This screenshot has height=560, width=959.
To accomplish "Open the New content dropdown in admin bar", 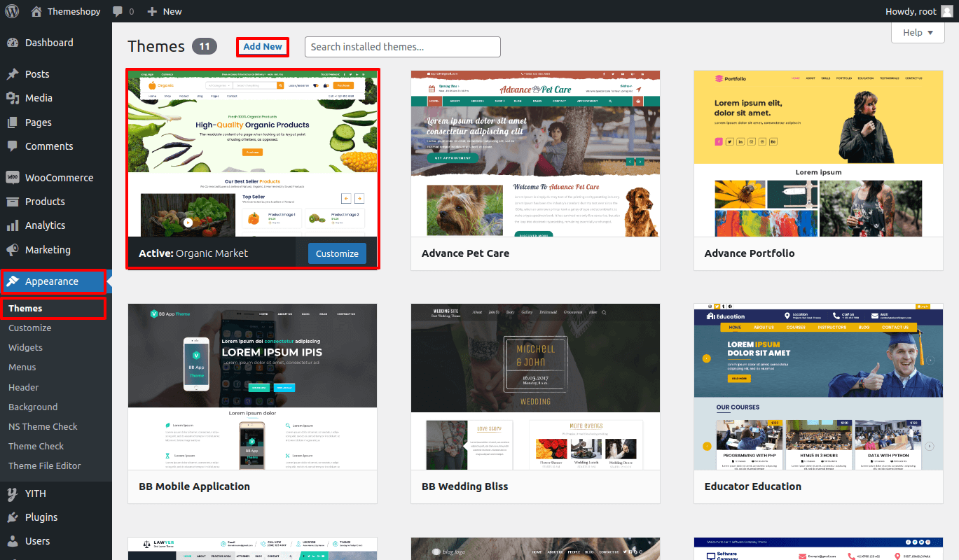I will pos(165,11).
